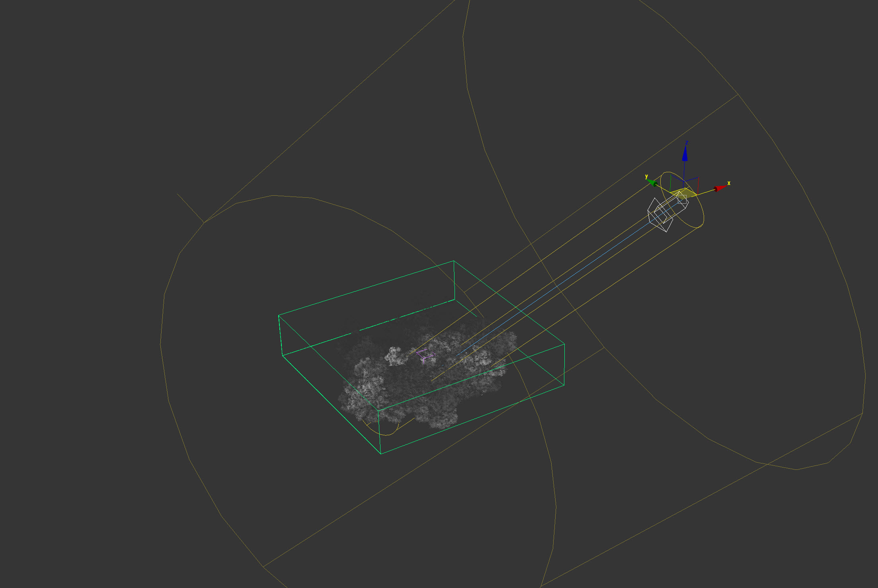878x588 pixels.
Task: Click the small yellow arc under the box
Action: coord(386,434)
